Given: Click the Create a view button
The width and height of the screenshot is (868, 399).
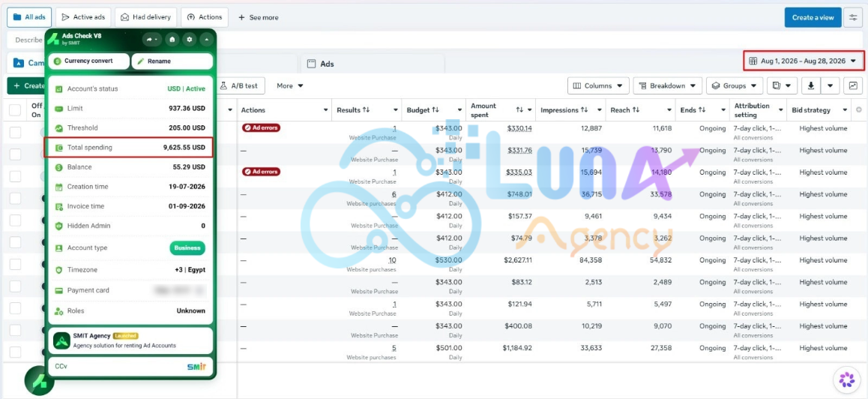Looking at the screenshot, I should [813, 17].
